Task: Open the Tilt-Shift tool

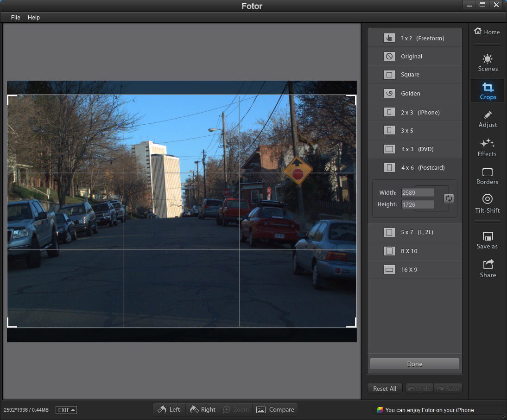Action: (487, 204)
